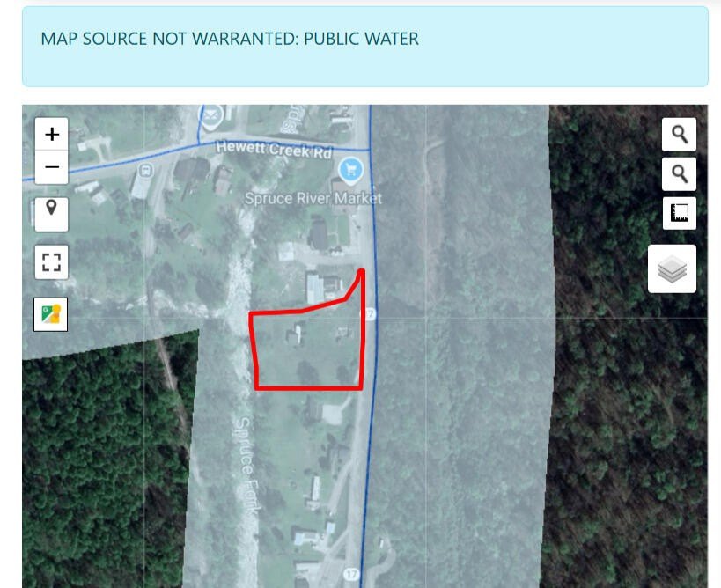Zoom in with the plus button
Viewport: 721px width, 588px height.
(51, 135)
